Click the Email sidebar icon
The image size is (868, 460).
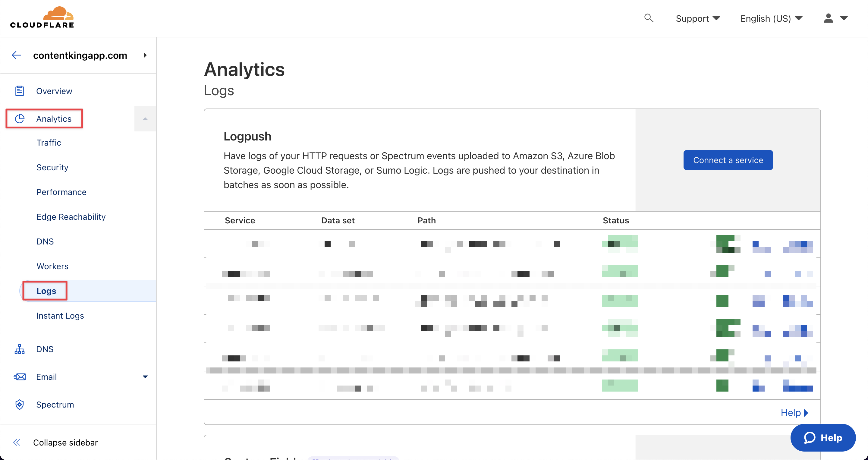pyautogui.click(x=20, y=377)
